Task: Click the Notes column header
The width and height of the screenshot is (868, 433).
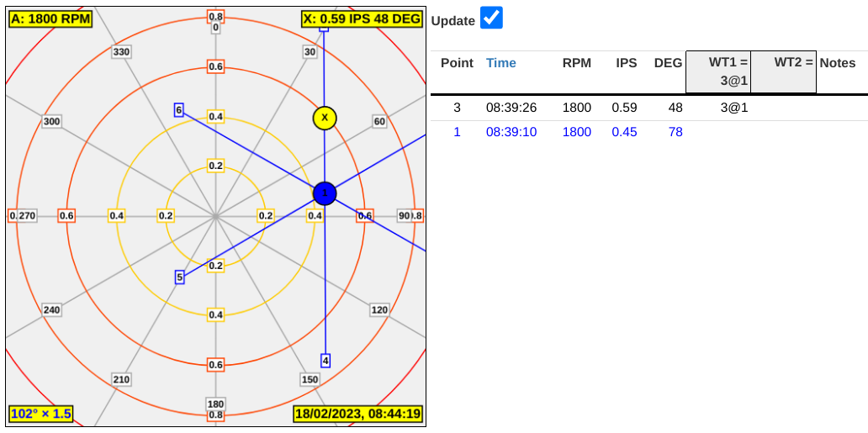Action: coord(837,63)
